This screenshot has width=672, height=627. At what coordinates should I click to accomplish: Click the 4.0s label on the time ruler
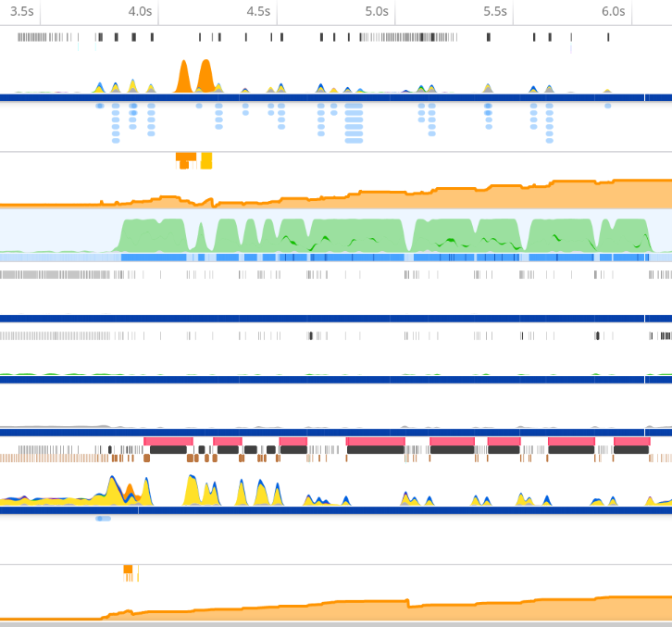(140, 12)
